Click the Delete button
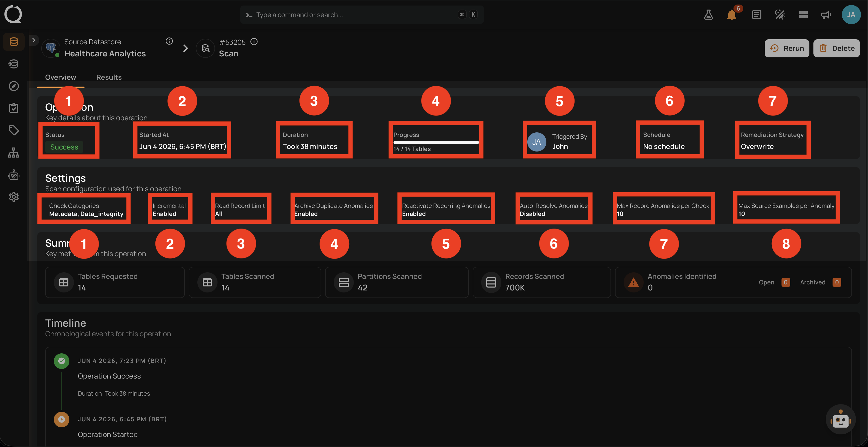Screen dimensions: 868x447 (836, 48)
